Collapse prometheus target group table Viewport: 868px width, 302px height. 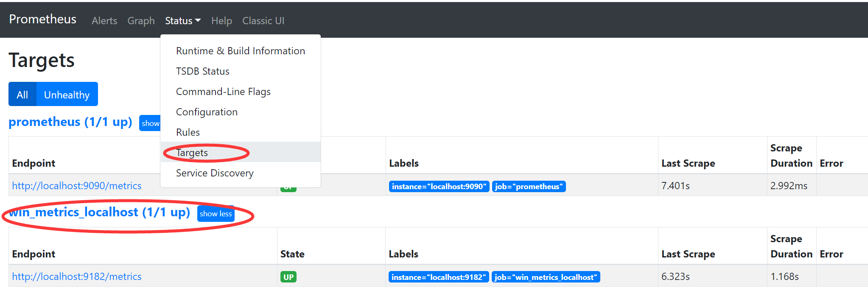tap(150, 123)
